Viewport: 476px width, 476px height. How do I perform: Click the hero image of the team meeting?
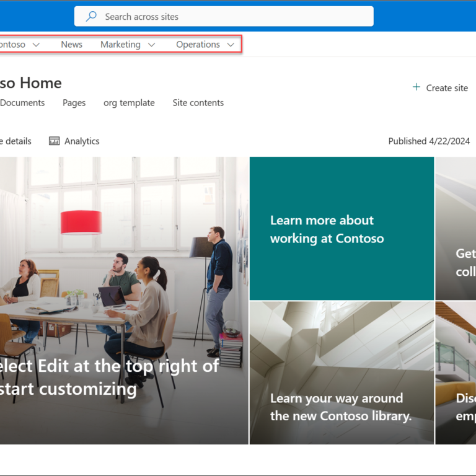click(x=124, y=260)
